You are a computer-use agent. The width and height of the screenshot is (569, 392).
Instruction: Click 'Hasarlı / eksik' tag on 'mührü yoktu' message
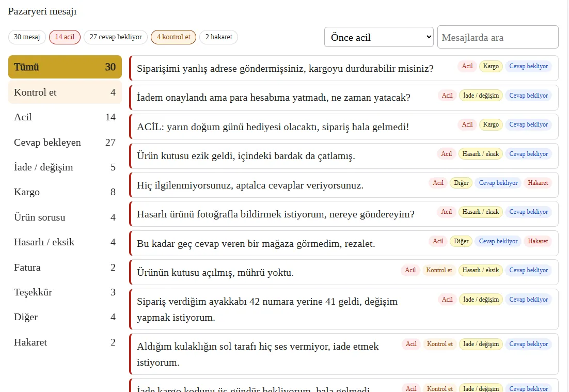[481, 270]
